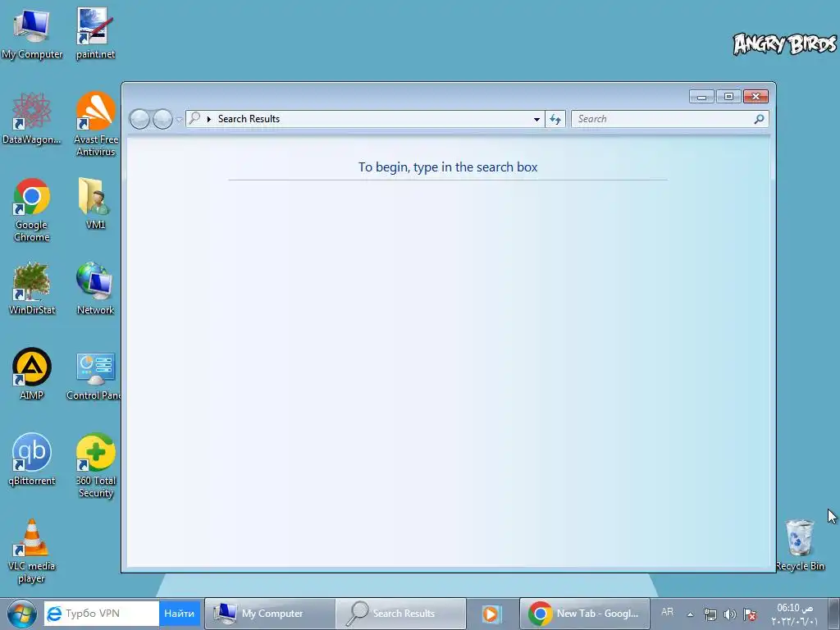Expand the Search Results breadcrumb arrow
The height and width of the screenshot is (630, 840).
pyautogui.click(x=209, y=120)
